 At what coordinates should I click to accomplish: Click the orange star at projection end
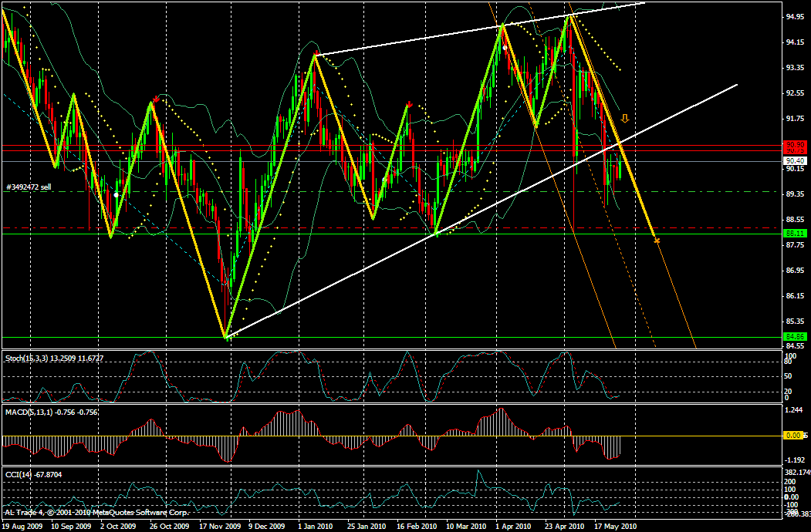pyautogui.click(x=657, y=241)
